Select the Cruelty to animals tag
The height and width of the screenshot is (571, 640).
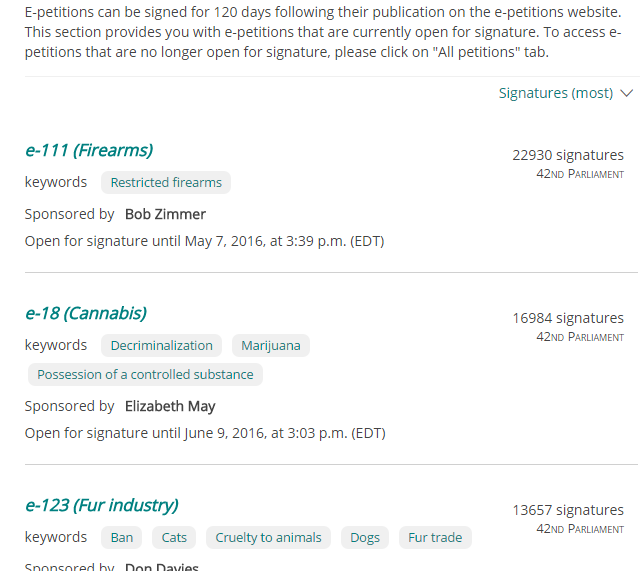pyautogui.click(x=269, y=538)
